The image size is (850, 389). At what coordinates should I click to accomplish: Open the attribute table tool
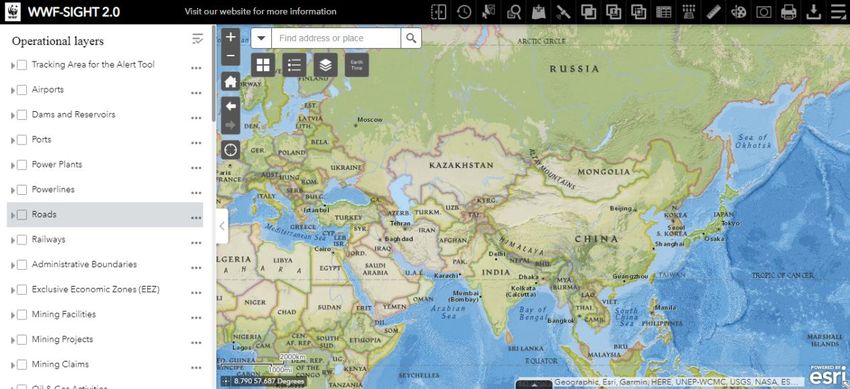point(664,12)
